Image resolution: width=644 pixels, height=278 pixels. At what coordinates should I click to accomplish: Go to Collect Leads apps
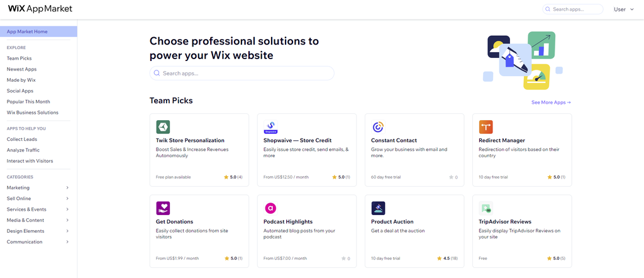click(x=22, y=139)
